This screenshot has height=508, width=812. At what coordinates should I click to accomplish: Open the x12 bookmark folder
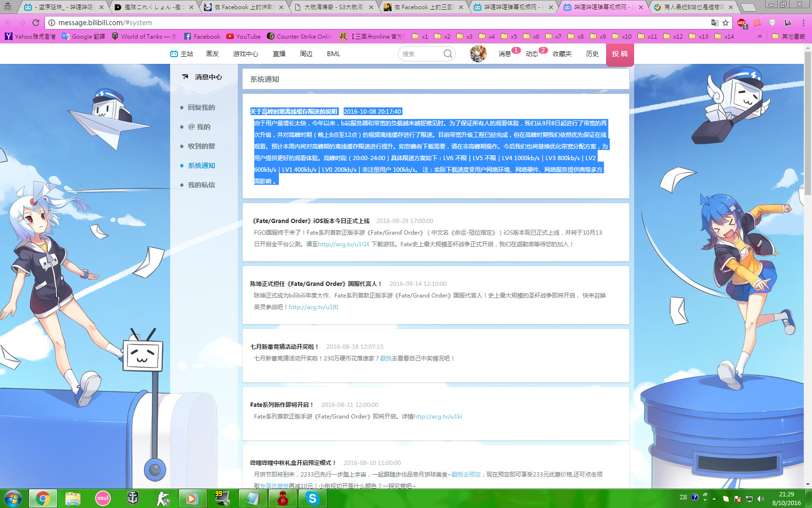(673, 36)
